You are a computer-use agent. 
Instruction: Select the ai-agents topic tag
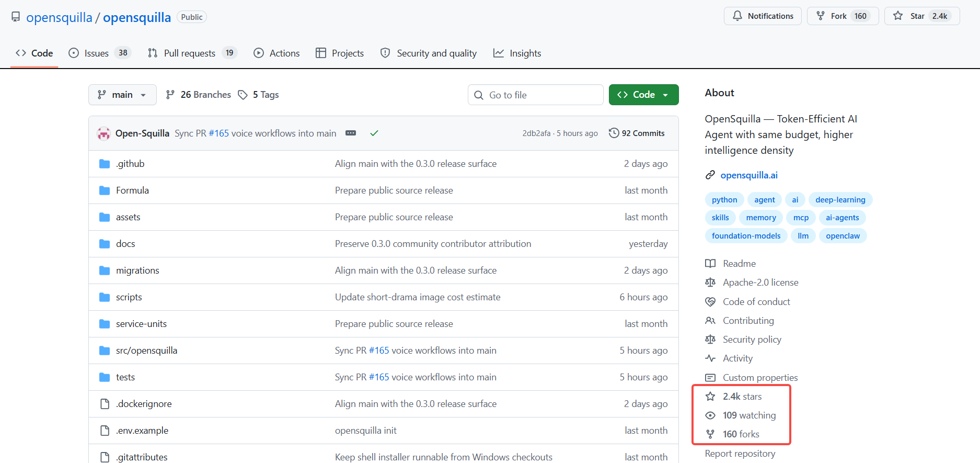click(843, 218)
